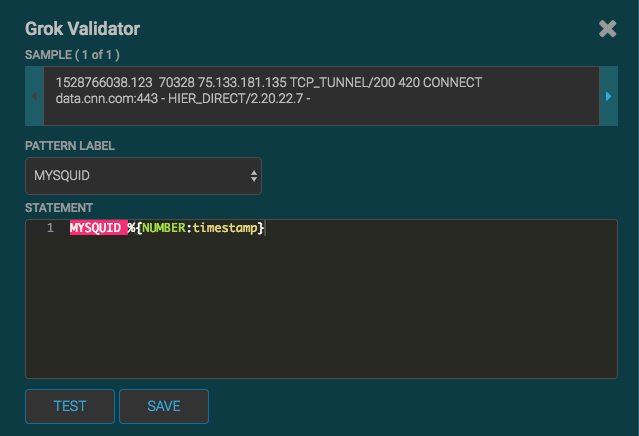Select line number 1 in editor gutter
This screenshot has height=436, width=639.
50,228
